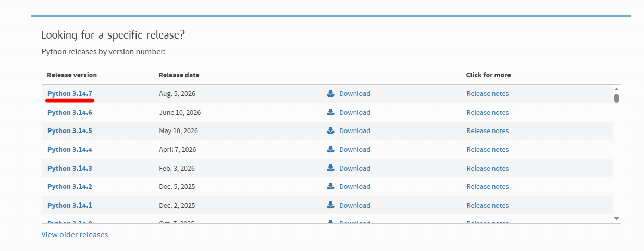
Task: Click the 'Aug. 5, 2026' release date
Action: pyautogui.click(x=177, y=93)
